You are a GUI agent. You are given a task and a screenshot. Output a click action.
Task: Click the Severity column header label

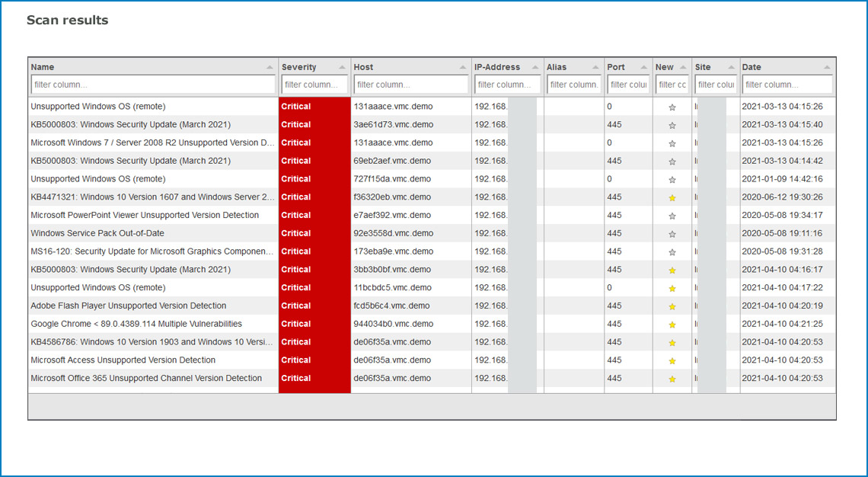coord(299,67)
